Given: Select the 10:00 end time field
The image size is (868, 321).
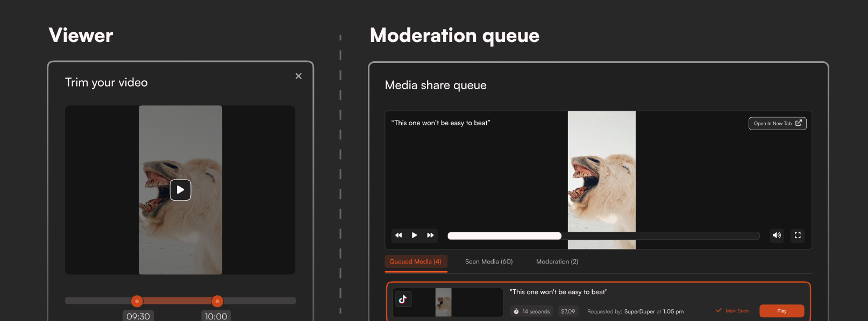Looking at the screenshot, I should (216, 316).
